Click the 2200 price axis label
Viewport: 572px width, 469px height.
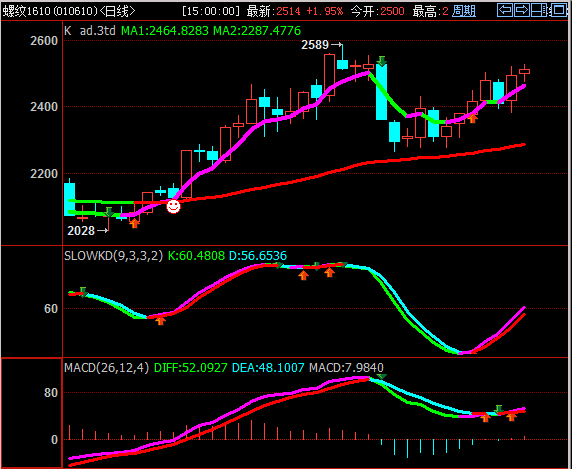tap(44, 174)
